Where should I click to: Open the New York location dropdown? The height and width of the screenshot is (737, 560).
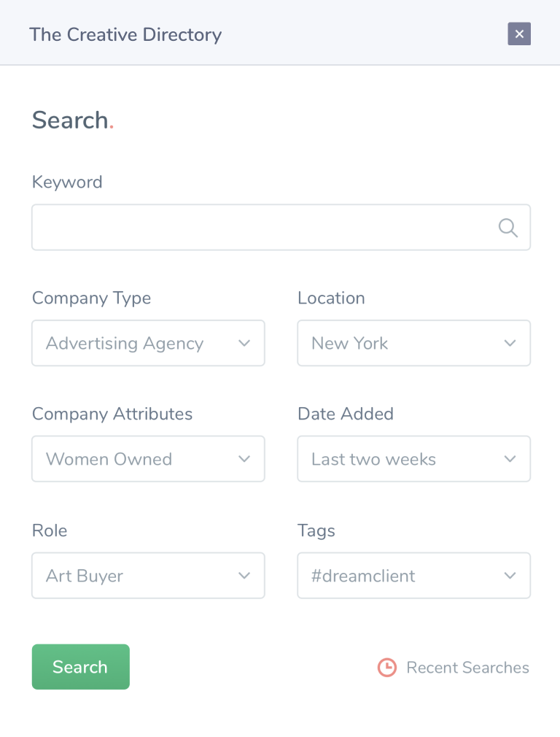click(414, 343)
